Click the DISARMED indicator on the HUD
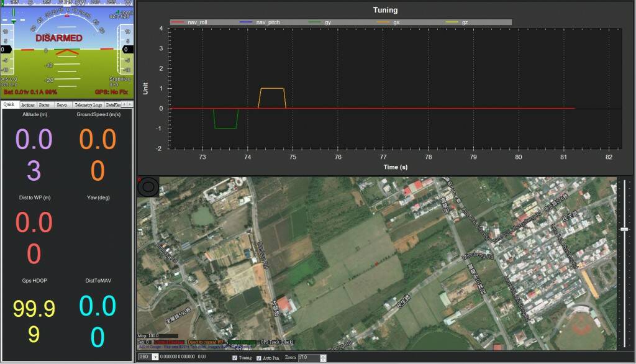 (x=58, y=38)
